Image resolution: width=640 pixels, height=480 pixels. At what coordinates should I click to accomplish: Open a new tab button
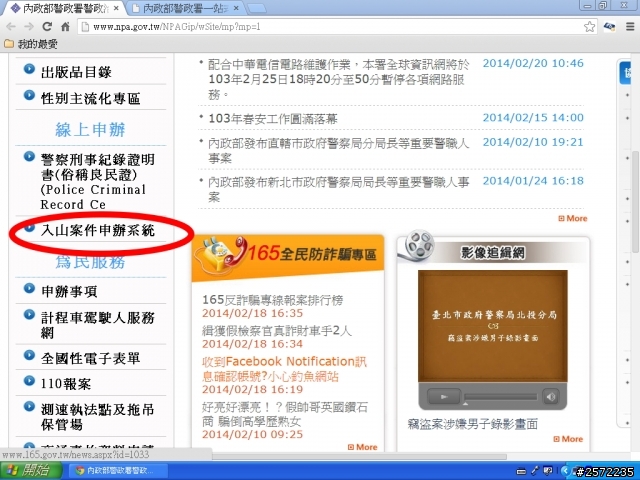[x=256, y=8]
